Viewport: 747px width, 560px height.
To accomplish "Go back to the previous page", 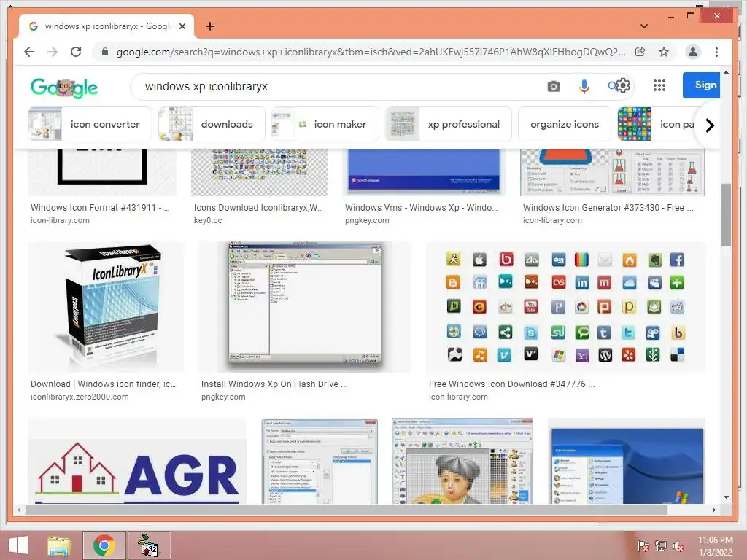I will 29,52.
